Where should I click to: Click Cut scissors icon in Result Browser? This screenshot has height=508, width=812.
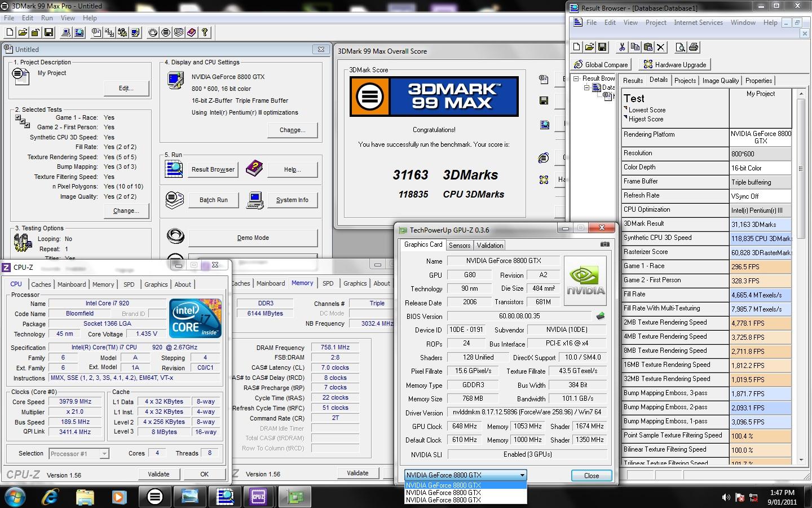(622, 47)
